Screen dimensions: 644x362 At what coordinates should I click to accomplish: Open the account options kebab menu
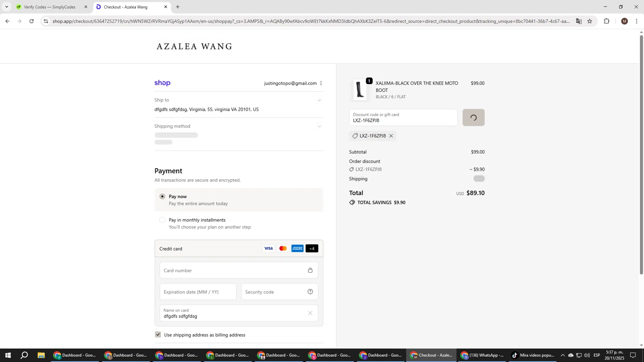(x=321, y=83)
